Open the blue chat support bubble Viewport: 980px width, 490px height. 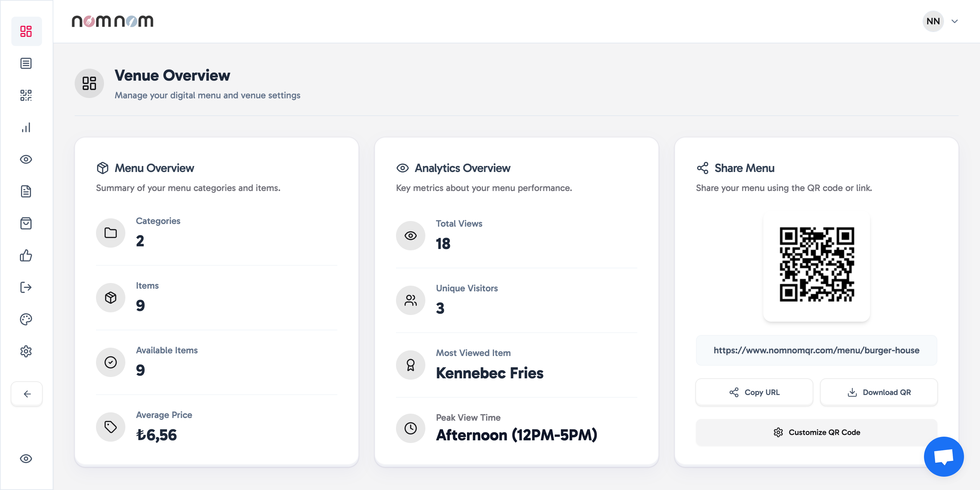pos(943,457)
